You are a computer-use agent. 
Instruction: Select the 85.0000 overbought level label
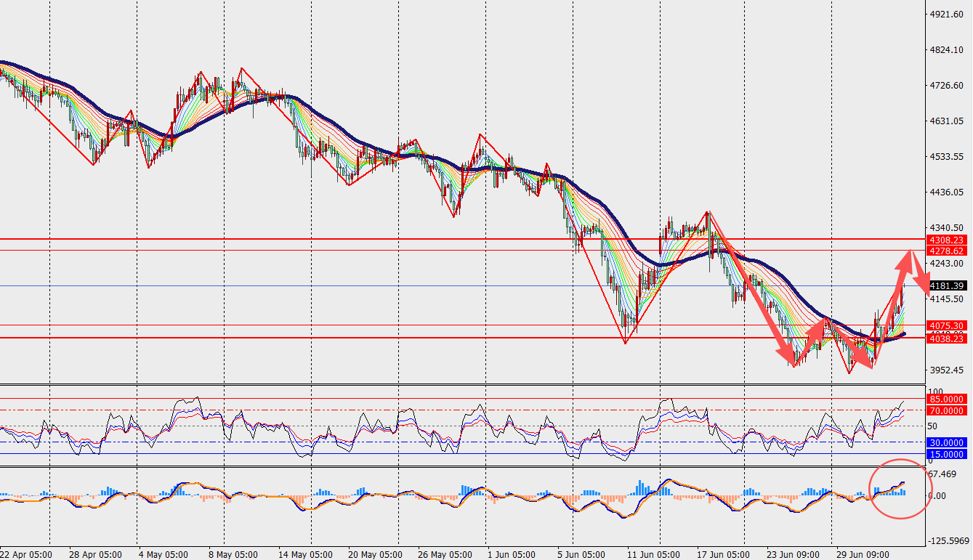(948, 399)
